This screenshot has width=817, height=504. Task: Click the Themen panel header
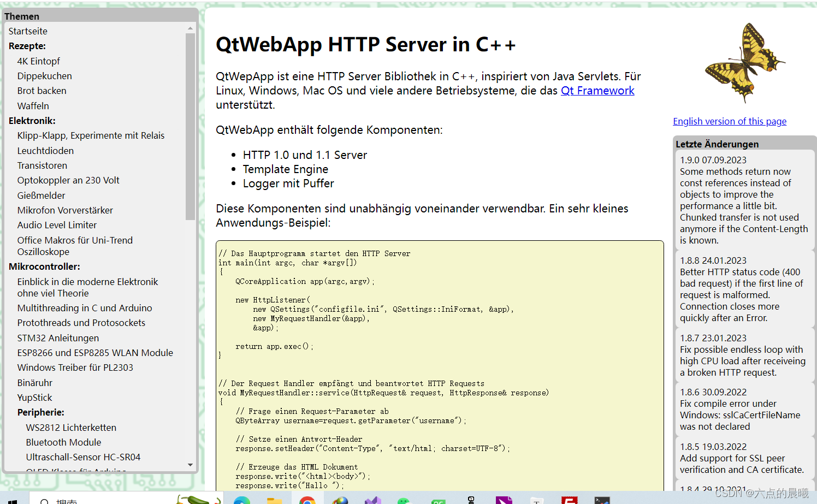[x=100, y=16]
